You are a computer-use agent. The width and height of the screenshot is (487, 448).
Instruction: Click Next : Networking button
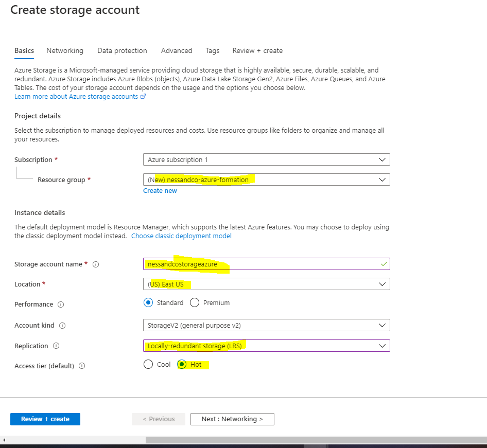click(232, 419)
